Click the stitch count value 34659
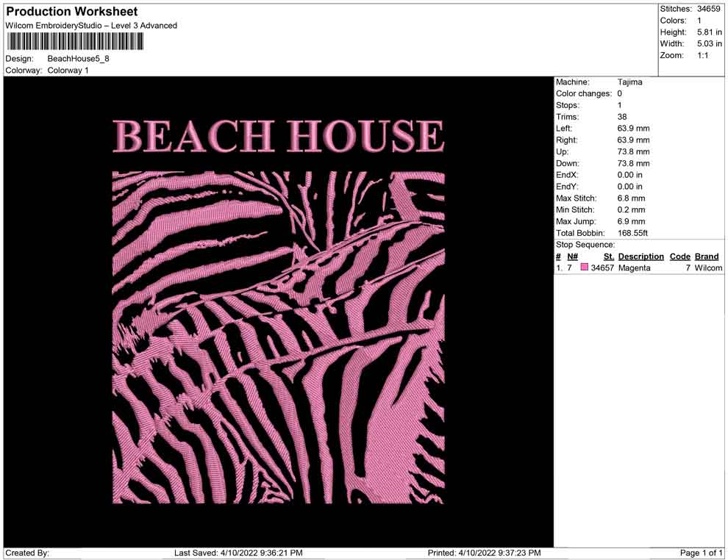The height and width of the screenshot is (560, 728). [708, 9]
